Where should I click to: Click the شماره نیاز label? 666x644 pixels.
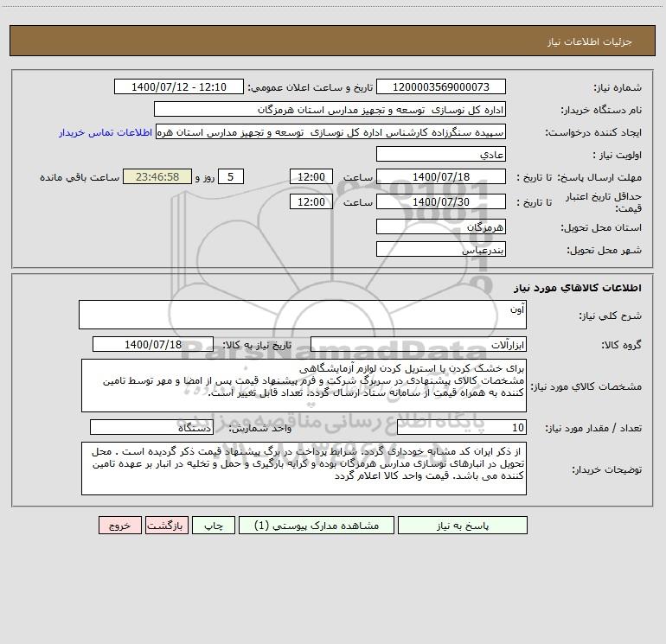click(618, 87)
